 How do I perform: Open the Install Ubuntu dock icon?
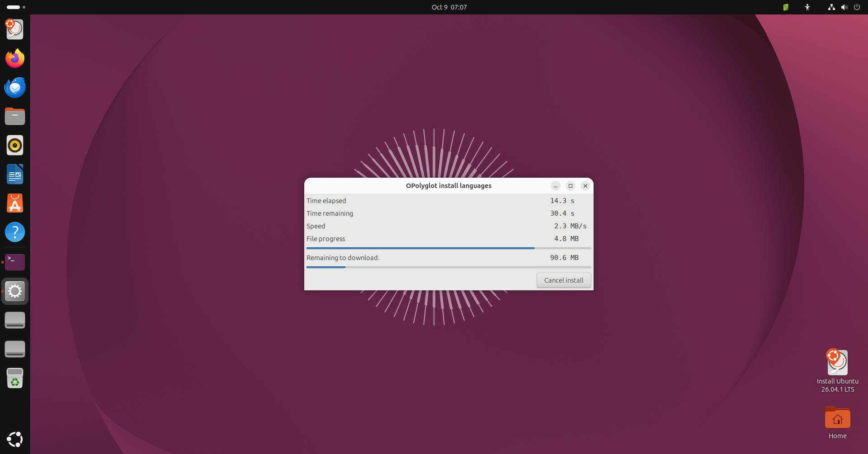(x=15, y=29)
